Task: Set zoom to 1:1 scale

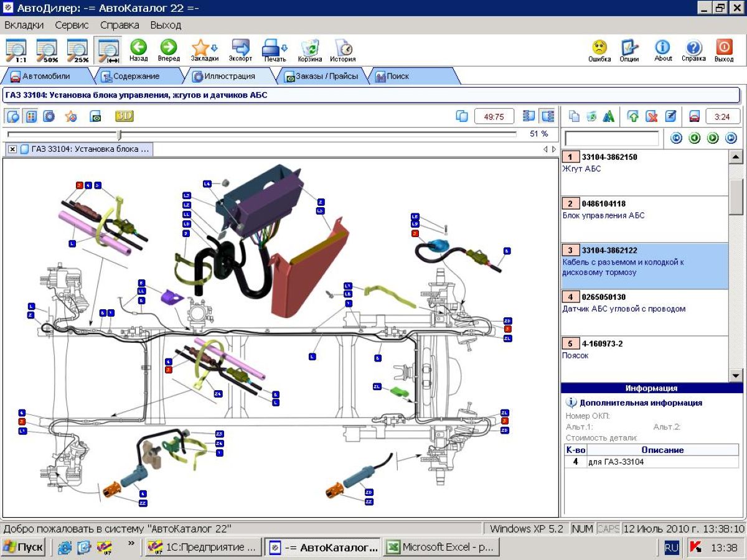Action: 16,50
